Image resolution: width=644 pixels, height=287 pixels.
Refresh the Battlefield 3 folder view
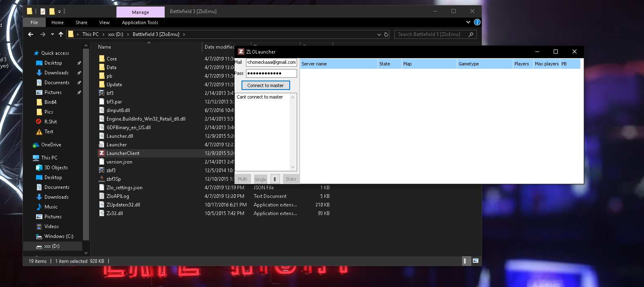coord(386,34)
